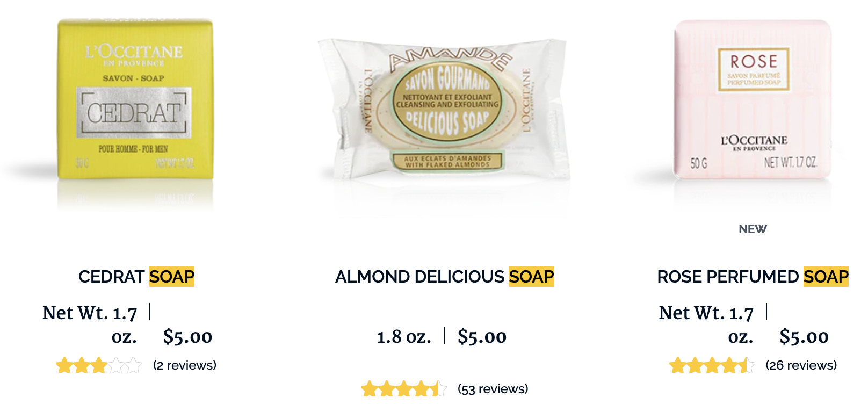Image resolution: width=868 pixels, height=404 pixels.
Task: Open the Rose Perfumed Soap product image
Action: (753, 100)
